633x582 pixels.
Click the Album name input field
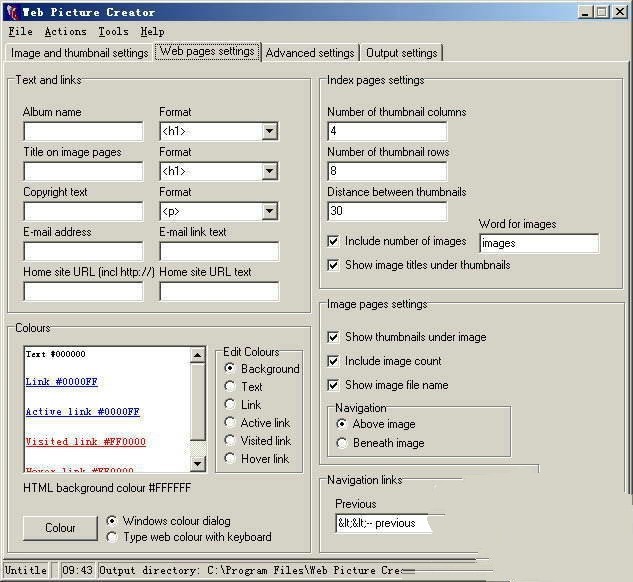coord(83,131)
